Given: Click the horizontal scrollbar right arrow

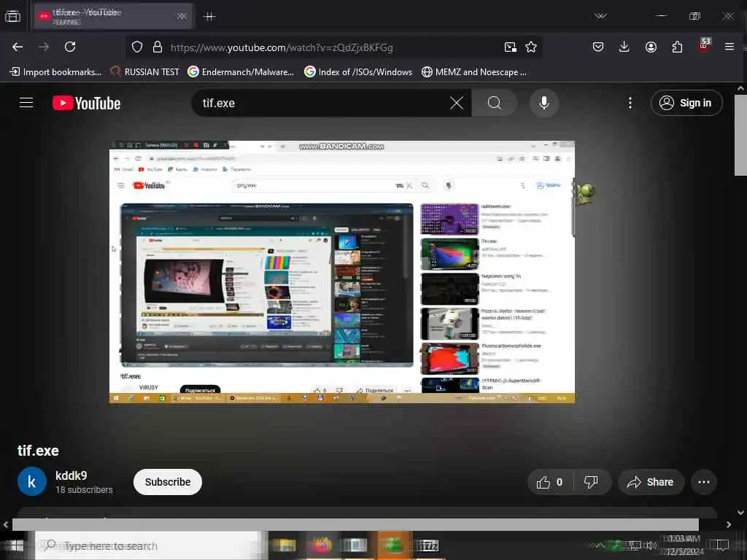Looking at the screenshot, I should point(729,524).
